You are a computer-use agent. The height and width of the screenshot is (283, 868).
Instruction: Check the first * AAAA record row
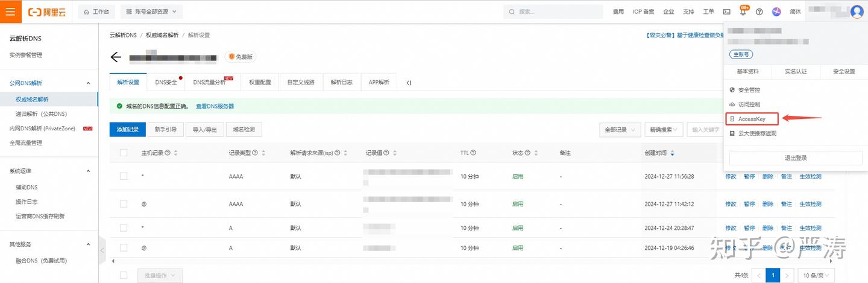pyautogui.click(x=124, y=176)
